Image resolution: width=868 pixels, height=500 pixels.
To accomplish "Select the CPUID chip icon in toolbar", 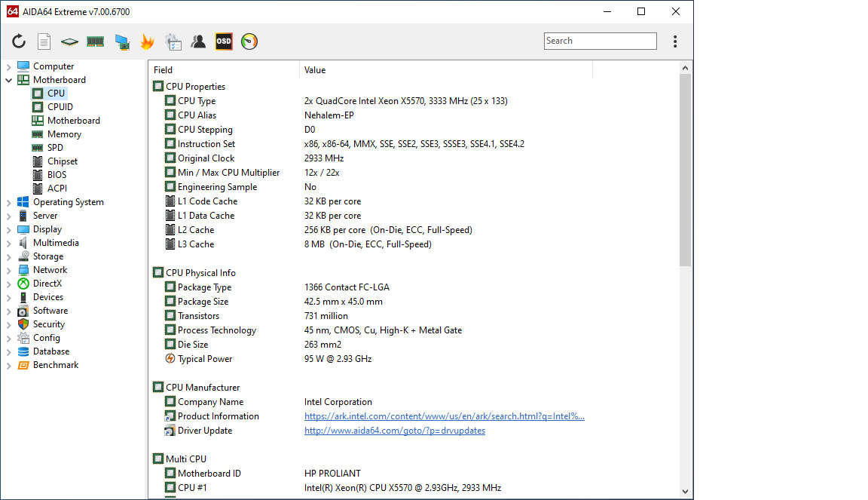I will 69,41.
